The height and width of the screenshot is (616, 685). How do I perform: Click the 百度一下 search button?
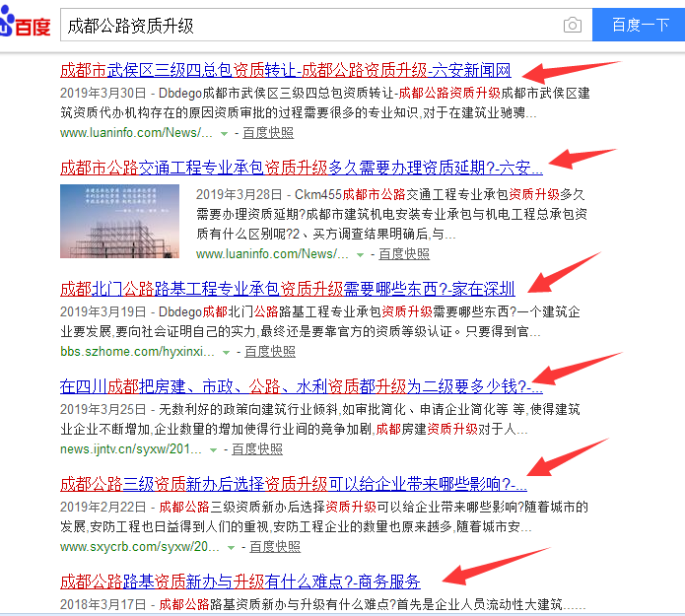[639, 25]
